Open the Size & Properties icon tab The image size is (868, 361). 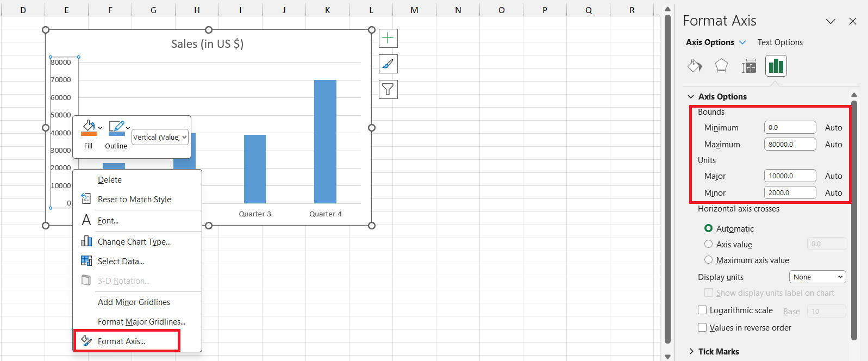click(749, 66)
